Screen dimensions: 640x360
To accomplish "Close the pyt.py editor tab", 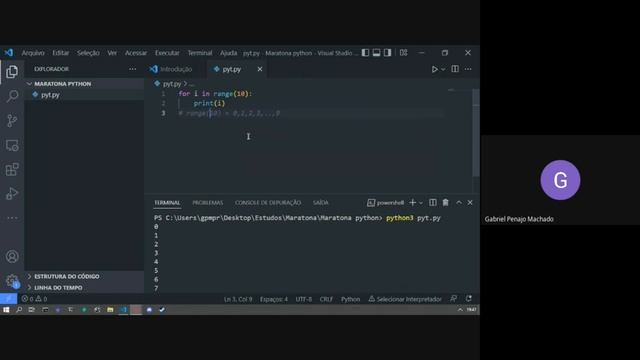I will [260, 69].
